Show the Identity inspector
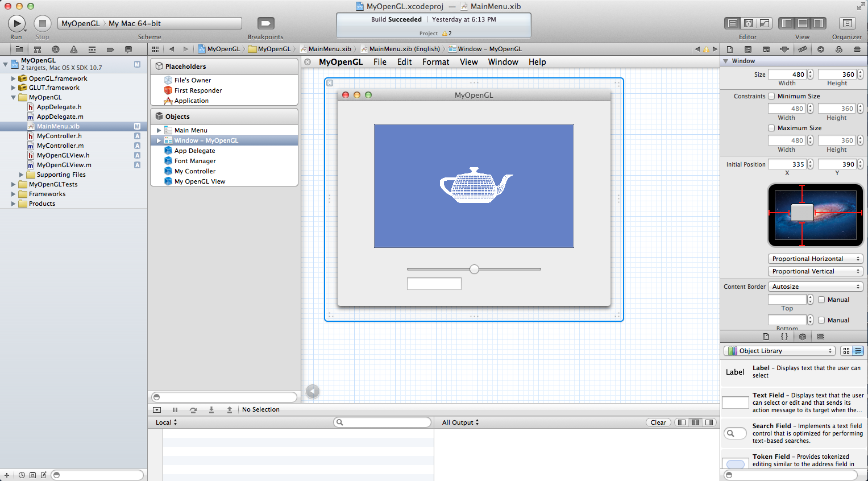This screenshot has width=868, height=481. point(766,49)
